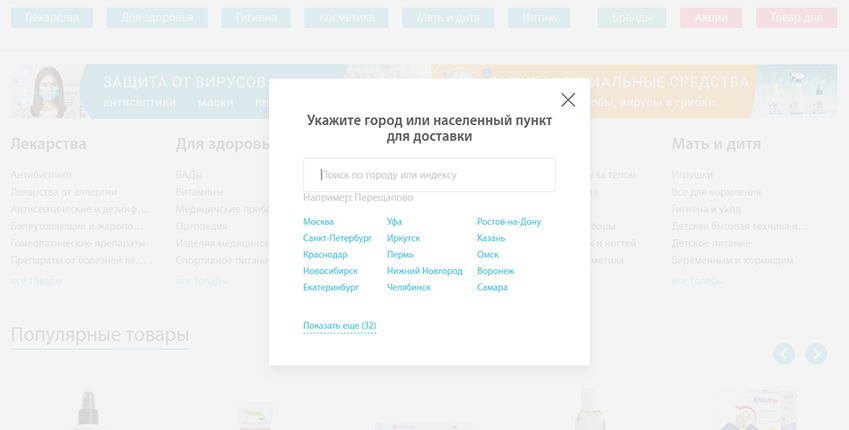Pick Челябинск from the city list
The image size is (849, 430).
click(408, 288)
